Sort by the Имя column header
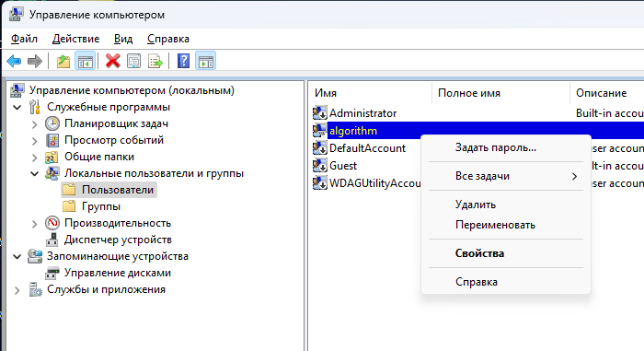The image size is (644, 351). coord(370,93)
